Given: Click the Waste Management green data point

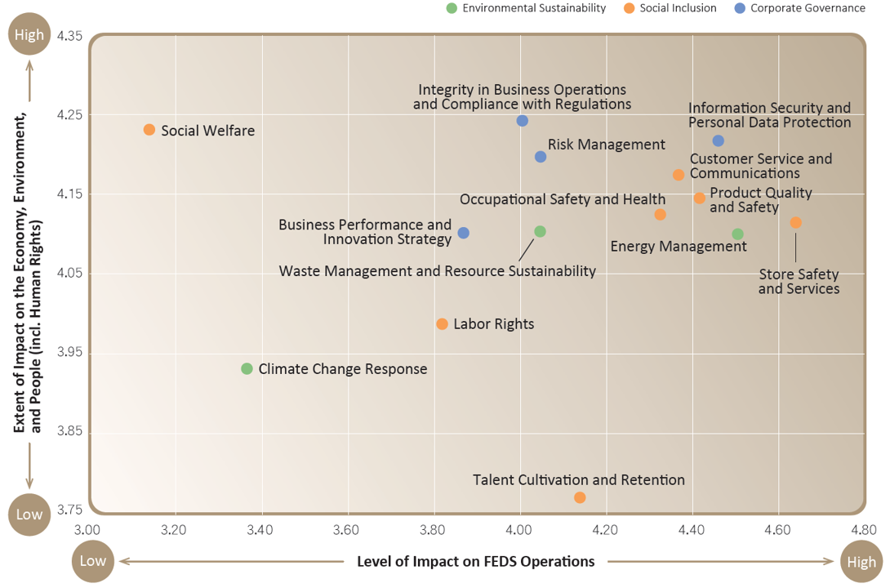Looking at the screenshot, I should (540, 232).
